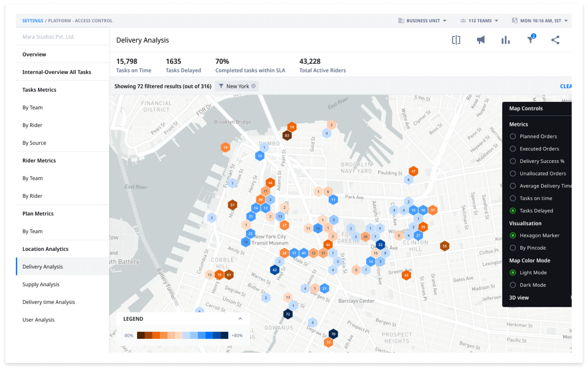The width and height of the screenshot is (588, 370).
Task: Click the legend color gradient scale
Action: pyautogui.click(x=182, y=335)
